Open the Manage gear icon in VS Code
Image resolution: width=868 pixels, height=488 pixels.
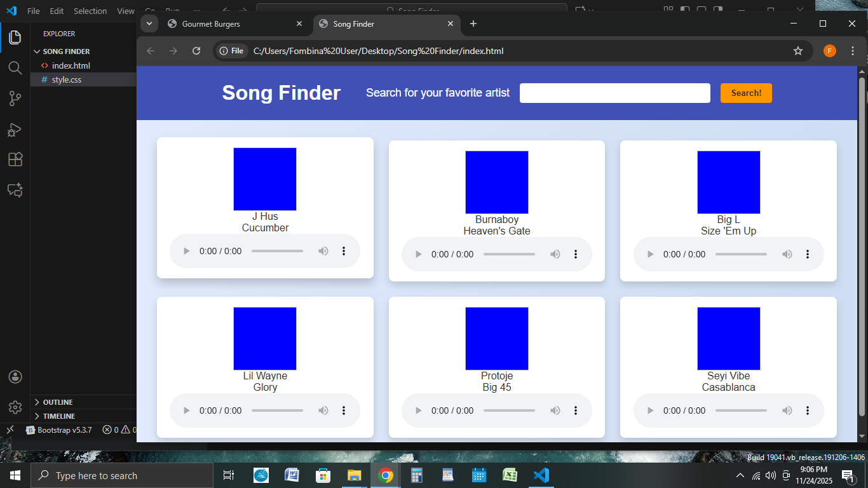click(x=15, y=407)
